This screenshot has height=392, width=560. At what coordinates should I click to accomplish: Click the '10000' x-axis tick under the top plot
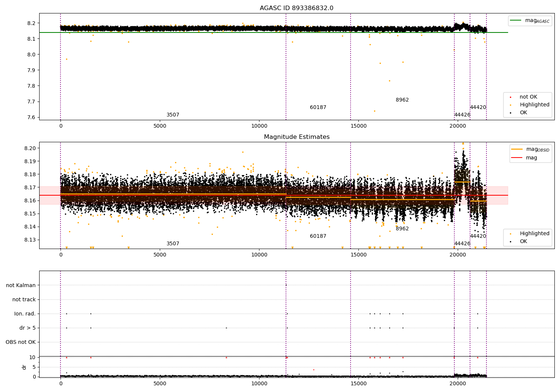pyautogui.click(x=259, y=126)
